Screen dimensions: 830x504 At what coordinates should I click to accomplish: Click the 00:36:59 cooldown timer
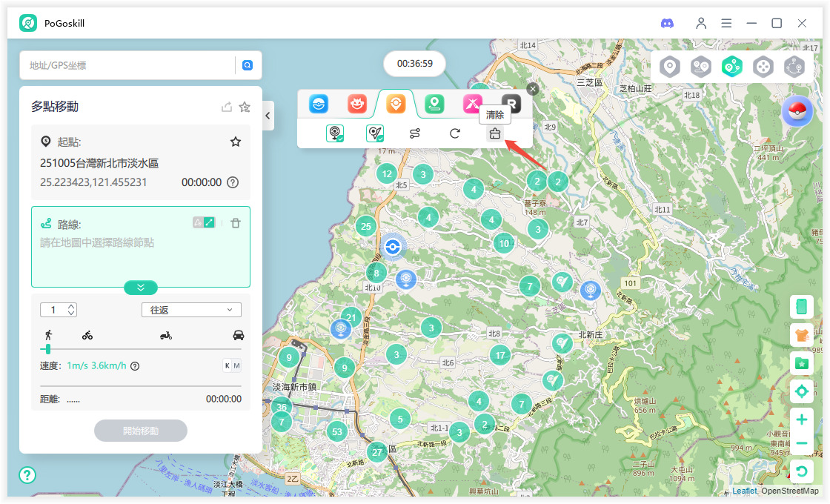[x=414, y=64]
